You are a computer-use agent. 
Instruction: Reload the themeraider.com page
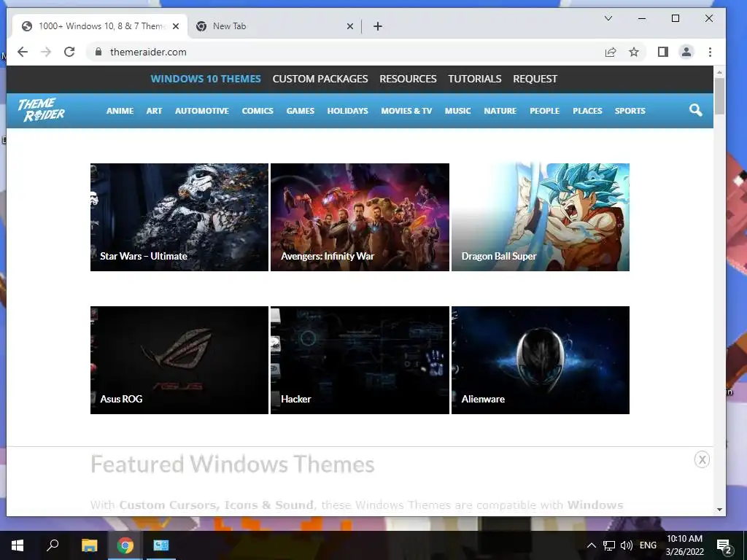tap(69, 52)
